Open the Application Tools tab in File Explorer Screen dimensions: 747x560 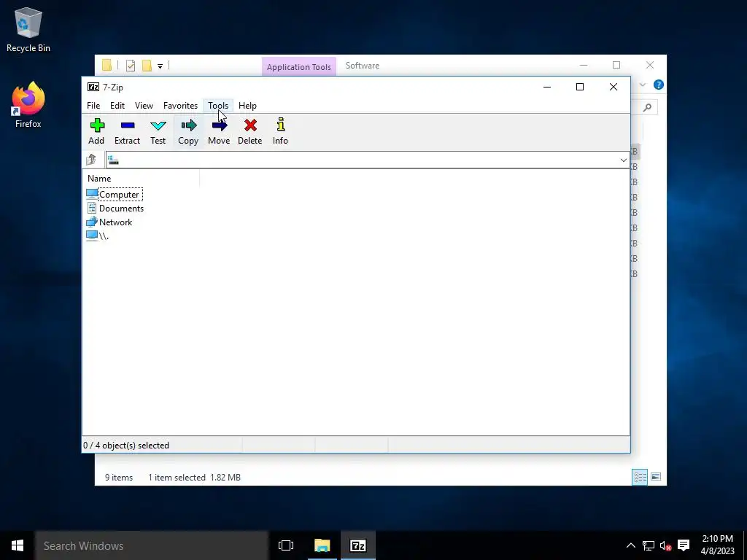(x=298, y=66)
